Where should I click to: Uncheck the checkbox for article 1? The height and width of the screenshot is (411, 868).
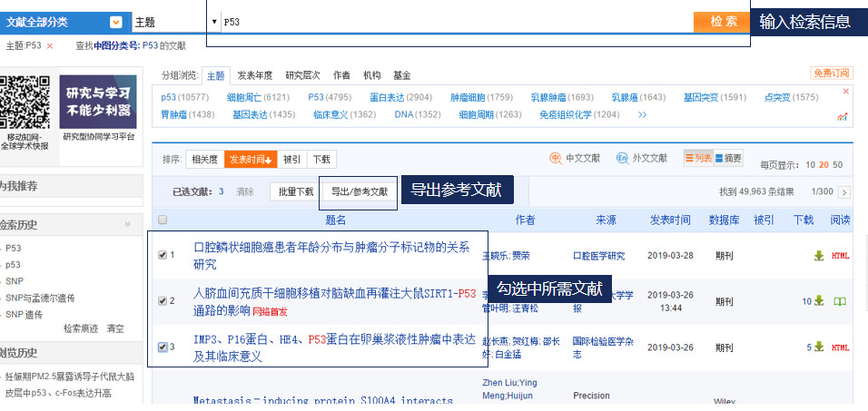[163, 255]
